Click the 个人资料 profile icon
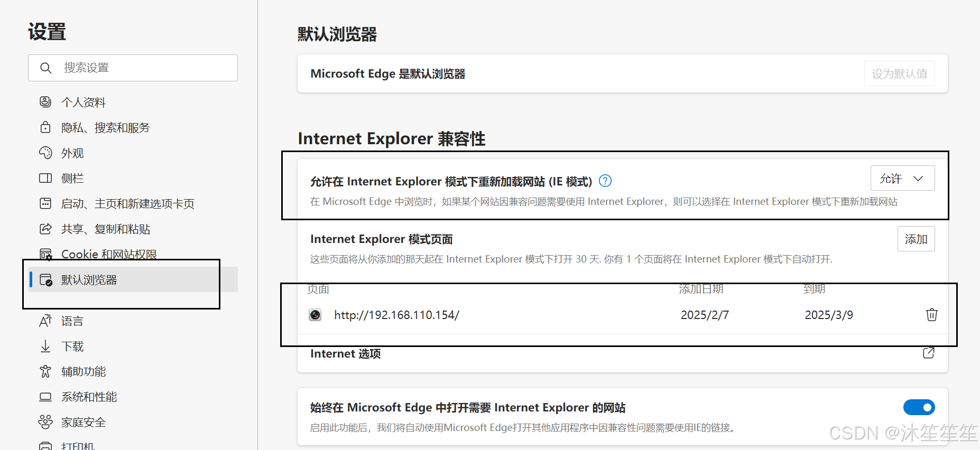Viewport: 980px width, 450px height. pos(45,102)
